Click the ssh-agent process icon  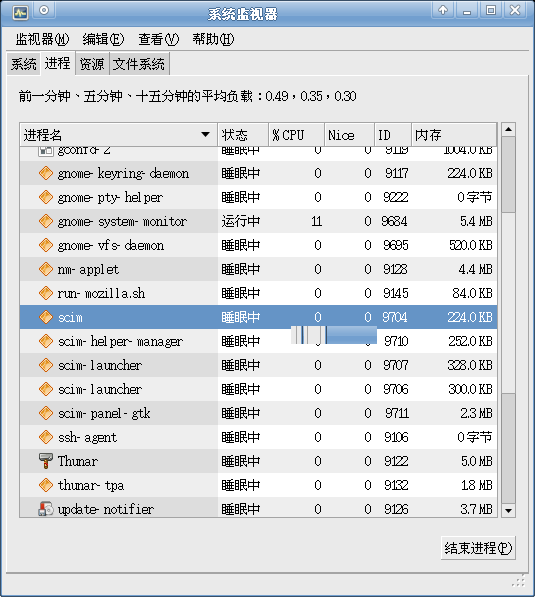tap(46, 437)
